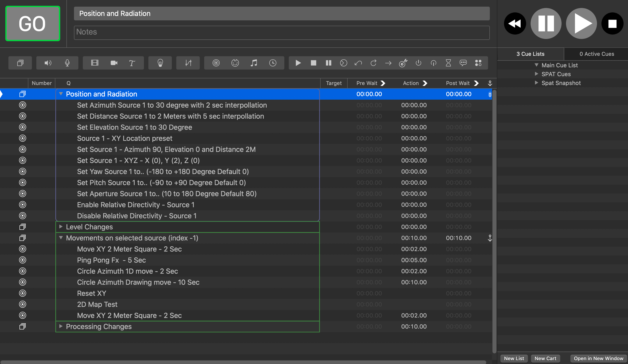Toggle the Pre Wait column arrow
Viewport: 628px width, 364px height.
(x=383, y=83)
